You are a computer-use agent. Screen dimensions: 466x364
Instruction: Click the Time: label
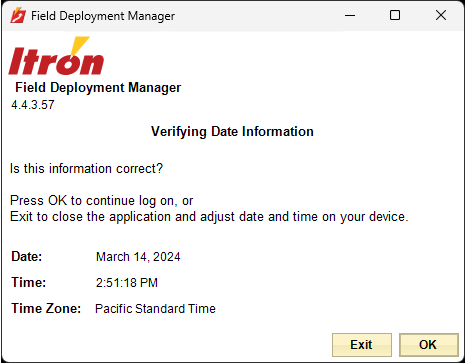pyautogui.click(x=29, y=282)
